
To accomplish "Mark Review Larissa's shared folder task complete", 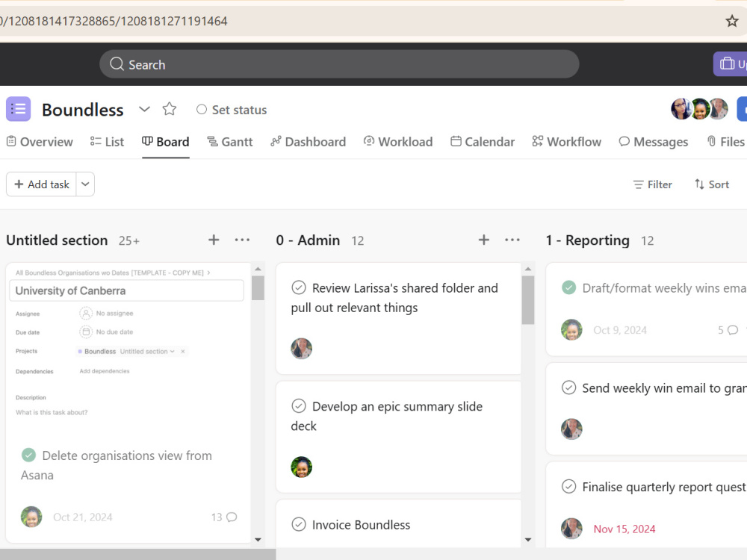I will pos(299,287).
